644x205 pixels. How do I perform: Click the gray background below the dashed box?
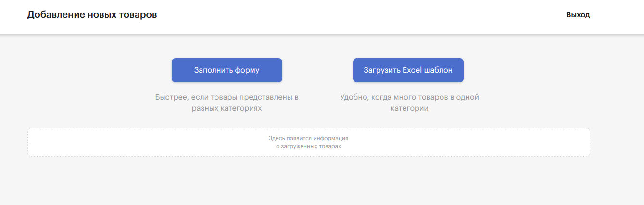(308, 180)
